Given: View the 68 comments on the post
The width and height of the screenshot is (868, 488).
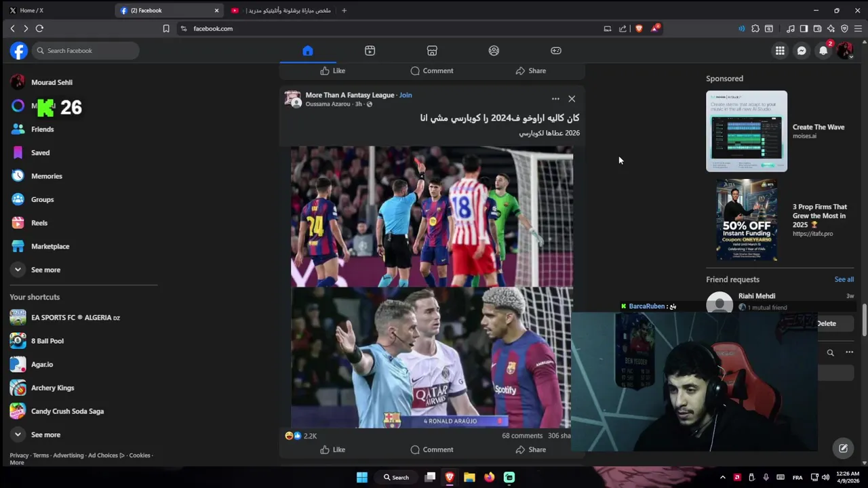Looking at the screenshot, I should coord(522,436).
